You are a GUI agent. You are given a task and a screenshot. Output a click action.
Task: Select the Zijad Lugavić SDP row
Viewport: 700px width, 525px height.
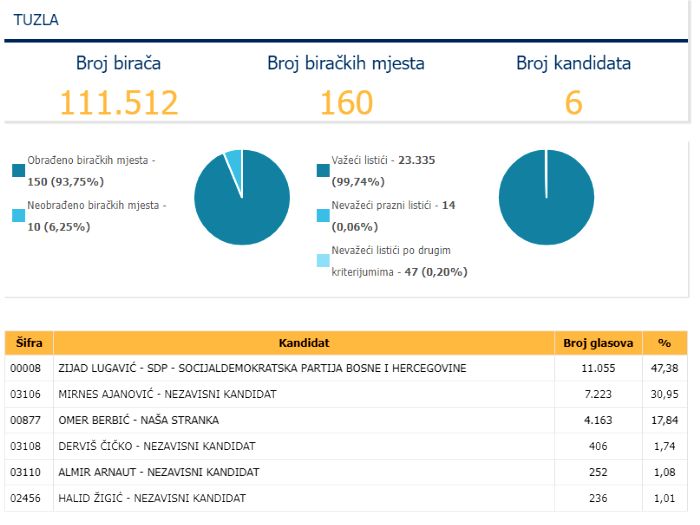tap(346, 368)
